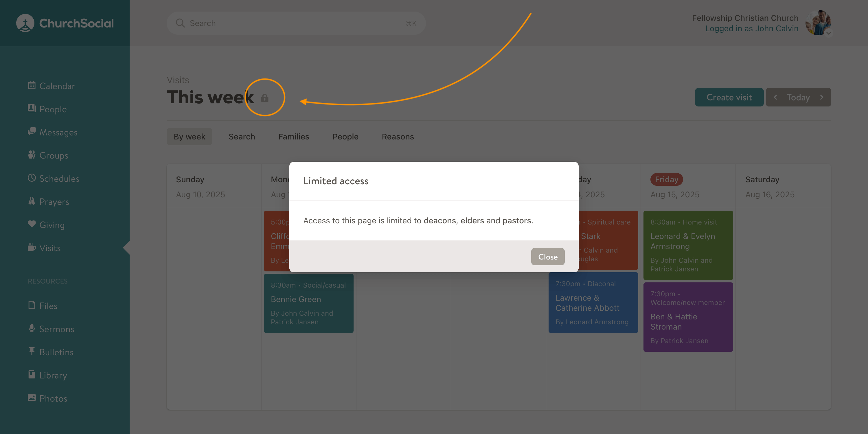The width and height of the screenshot is (868, 434).
Task: Click the search magnifier icon
Action: pos(180,23)
